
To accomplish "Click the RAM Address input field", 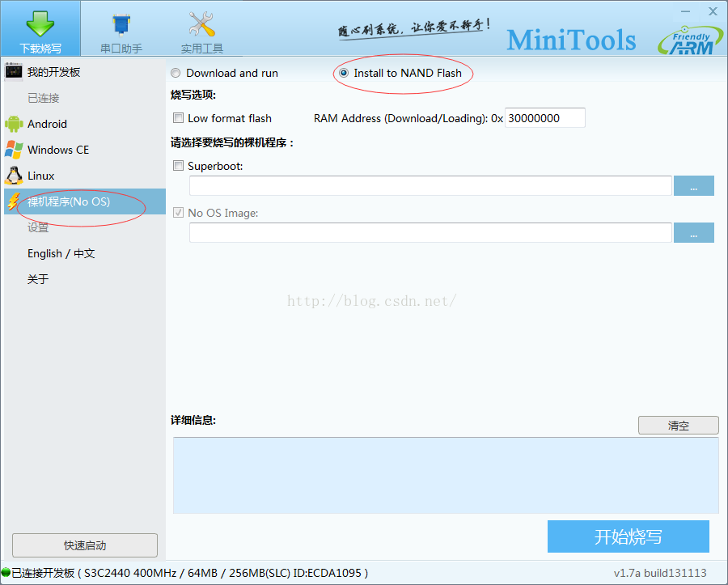I will coord(545,118).
